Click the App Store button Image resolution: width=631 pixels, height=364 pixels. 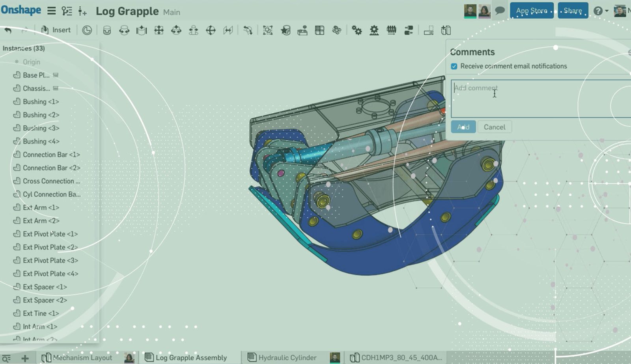(x=531, y=11)
